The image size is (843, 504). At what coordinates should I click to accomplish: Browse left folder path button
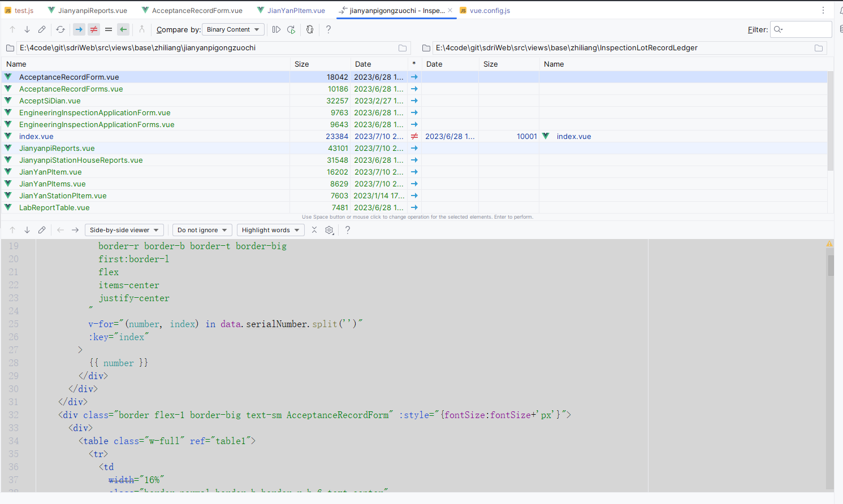tap(403, 48)
